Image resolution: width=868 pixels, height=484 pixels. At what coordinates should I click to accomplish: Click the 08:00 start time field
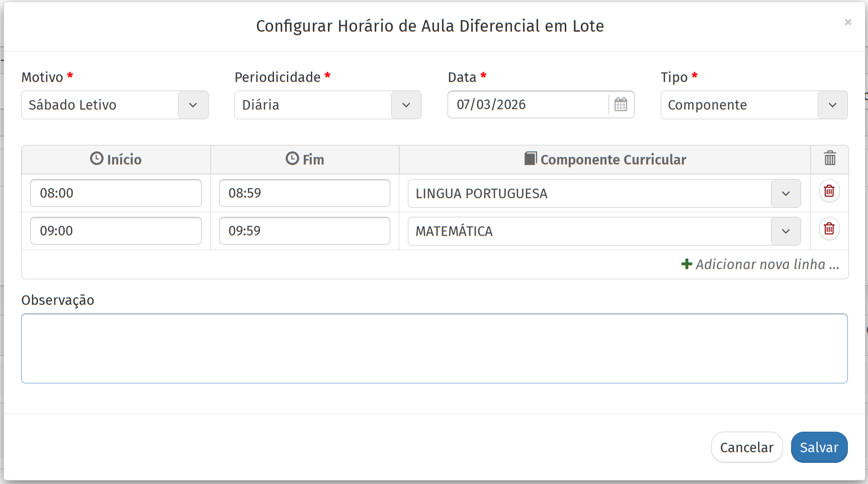coord(116,193)
